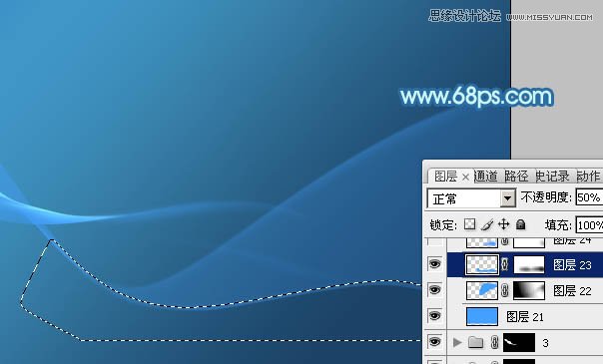Expand layer group 3 with the triangle
The image size is (603, 364).
click(x=457, y=342)
